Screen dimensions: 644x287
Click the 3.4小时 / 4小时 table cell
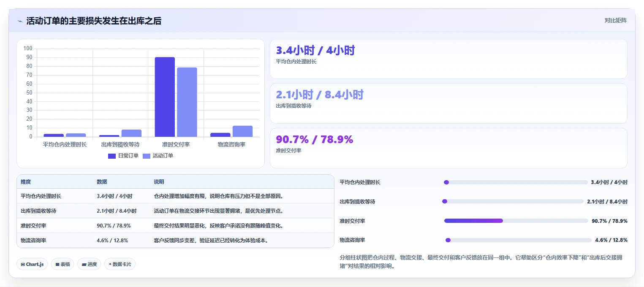tap(114, 196)
